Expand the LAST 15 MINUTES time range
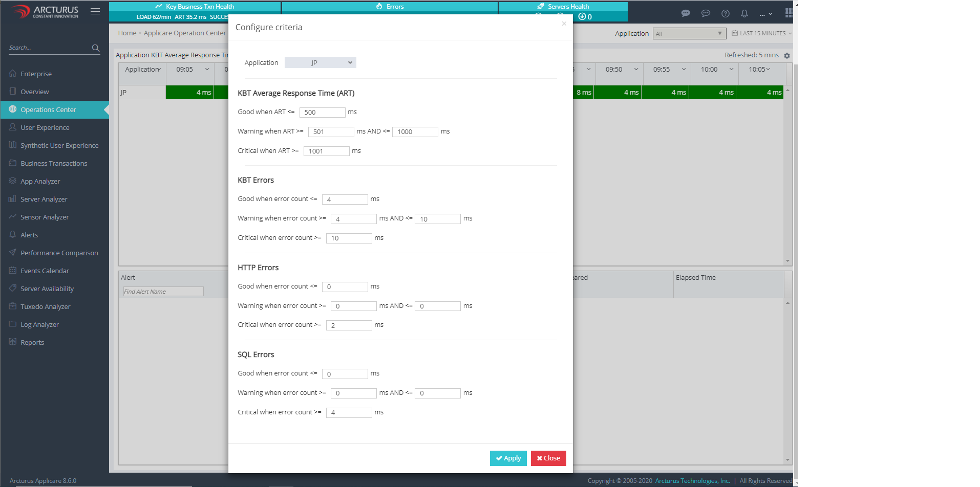 click(x=762, y=34)
